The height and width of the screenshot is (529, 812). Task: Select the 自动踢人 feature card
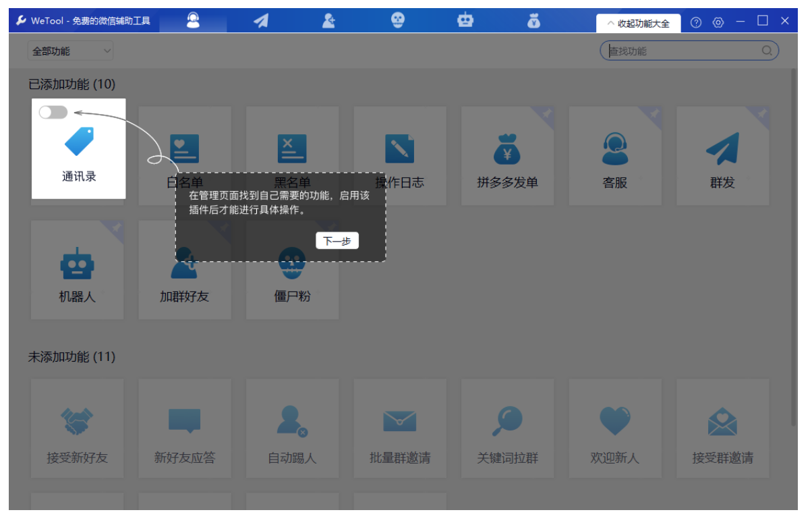[292, 428]
